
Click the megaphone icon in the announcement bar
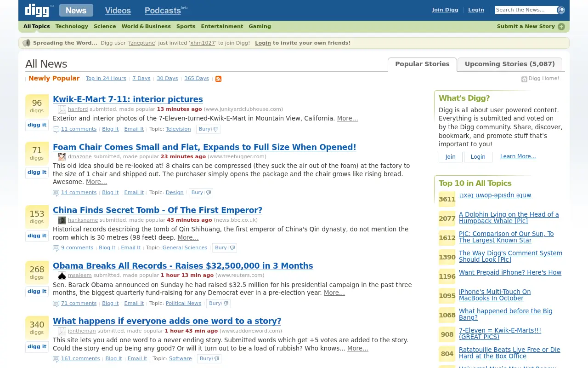tap(27, 43)
